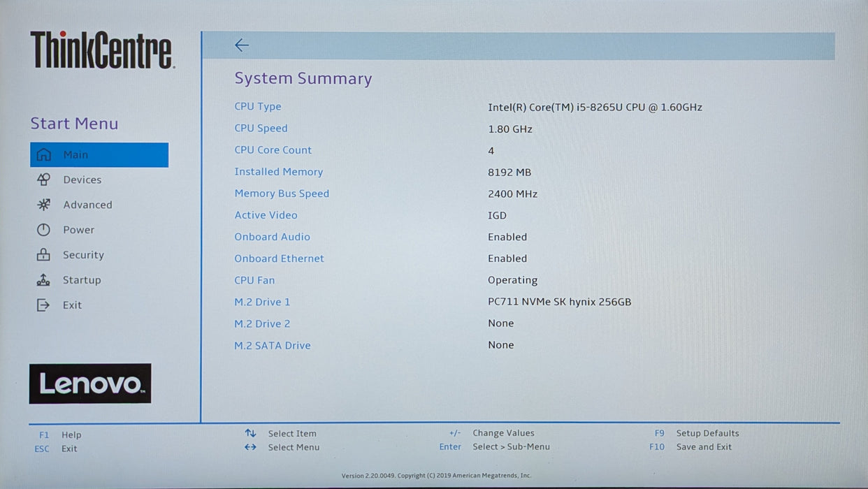Click the Enter Select Sub-Menu hint
This screenshot has width=868, height=489.
tap(494, 447)
